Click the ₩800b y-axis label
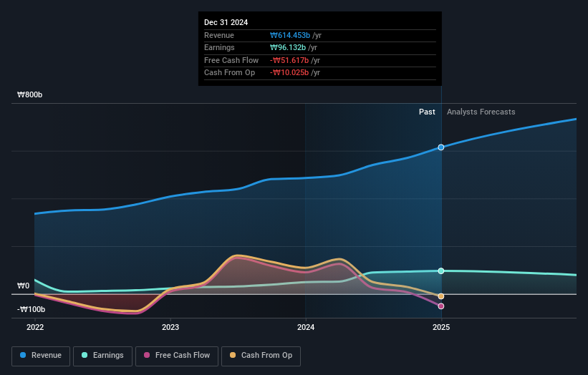 pos(29,94)
